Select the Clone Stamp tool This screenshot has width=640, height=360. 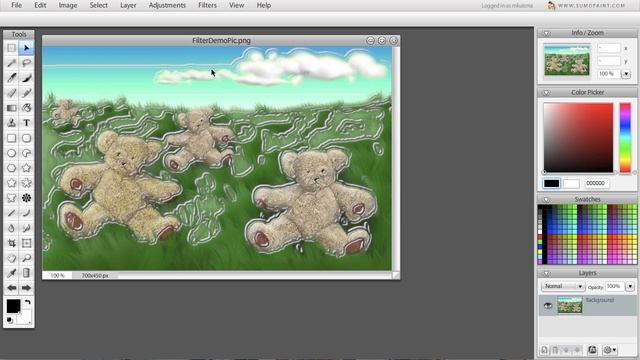tap(11, 123)
